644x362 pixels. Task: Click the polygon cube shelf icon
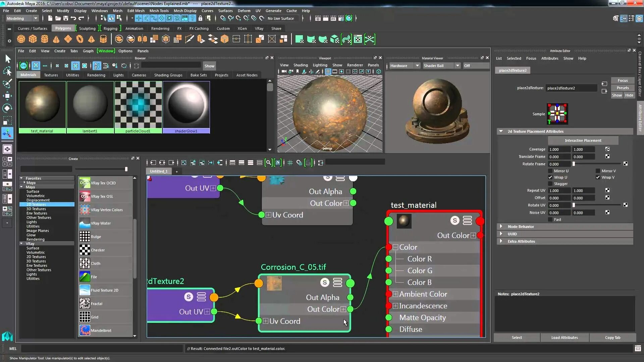(x=33, y=39)
